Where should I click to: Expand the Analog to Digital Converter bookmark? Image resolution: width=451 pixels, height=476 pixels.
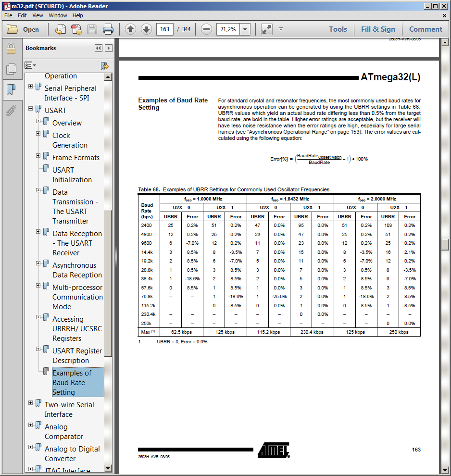[x=31, y=447]
